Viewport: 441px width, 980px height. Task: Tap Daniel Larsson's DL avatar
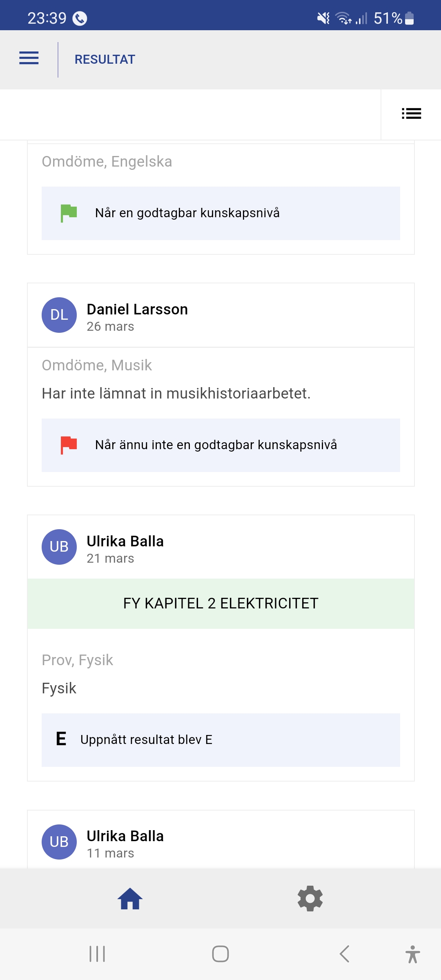point(59,315)
